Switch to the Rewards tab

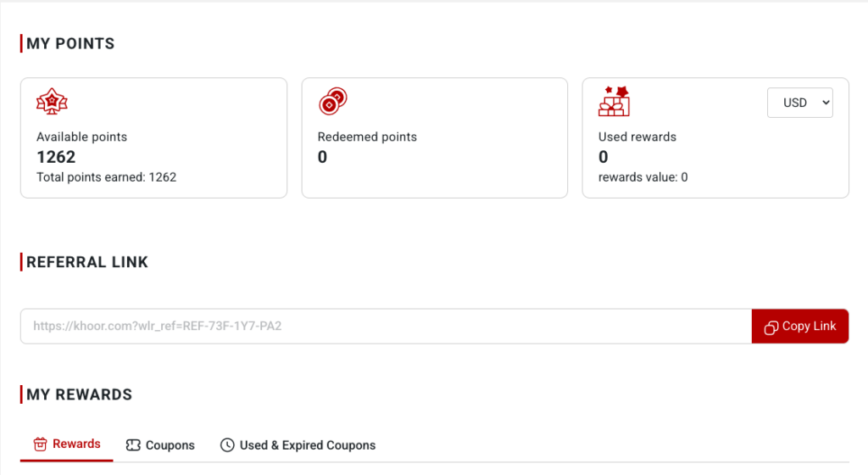click(x=67, y=444)
